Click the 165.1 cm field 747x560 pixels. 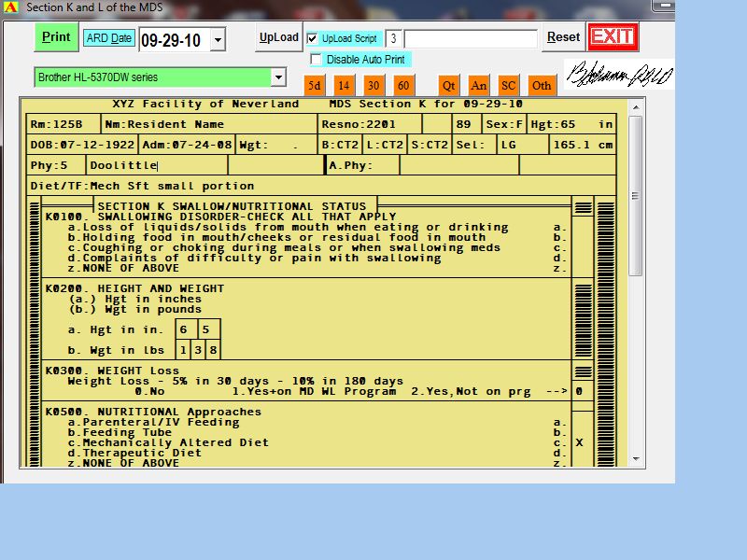pos(583,145)
